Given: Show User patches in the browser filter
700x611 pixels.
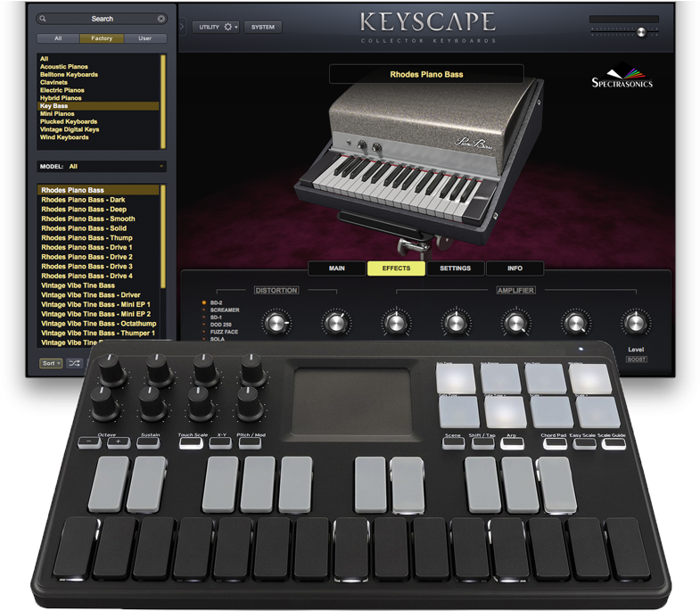Looking at the screenshot, I should coord(144,38).
